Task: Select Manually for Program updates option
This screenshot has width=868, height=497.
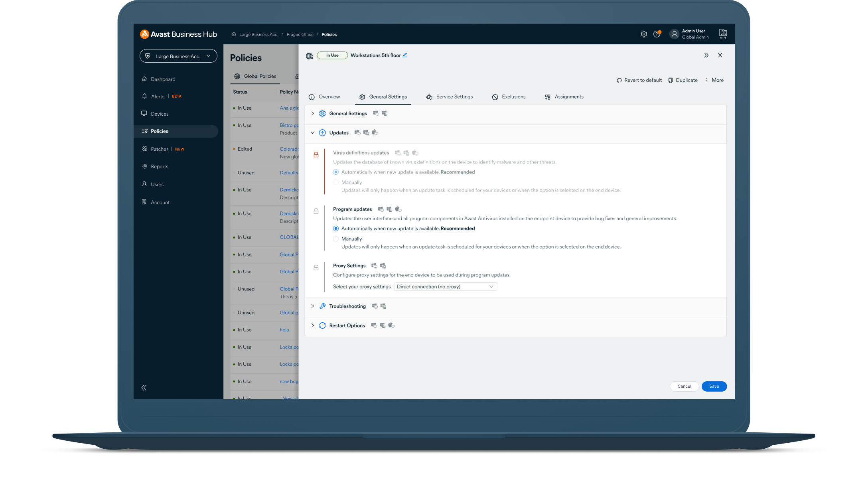Action: point(336,239)
